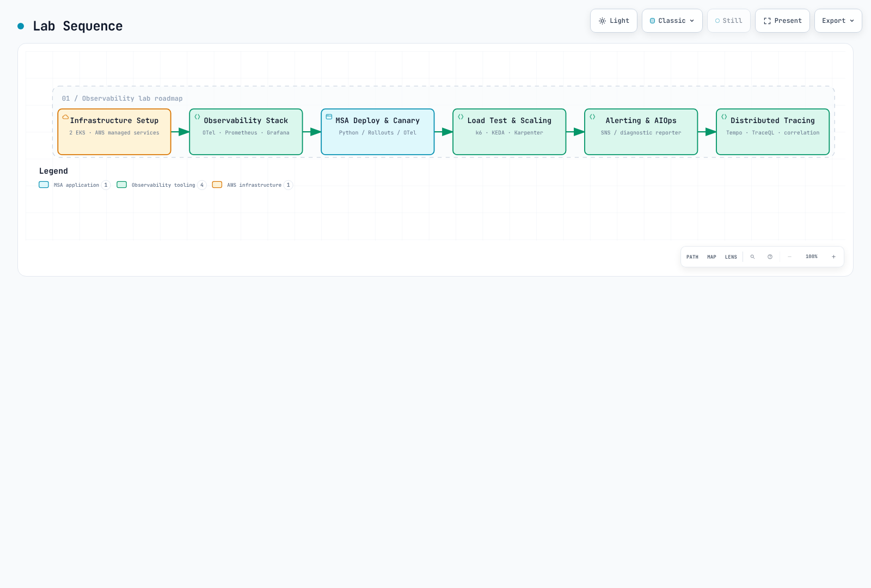Viewport: 871px width, 588px height.
Task: Toggle AWS infrastructure legend filter
Action: 253,185
